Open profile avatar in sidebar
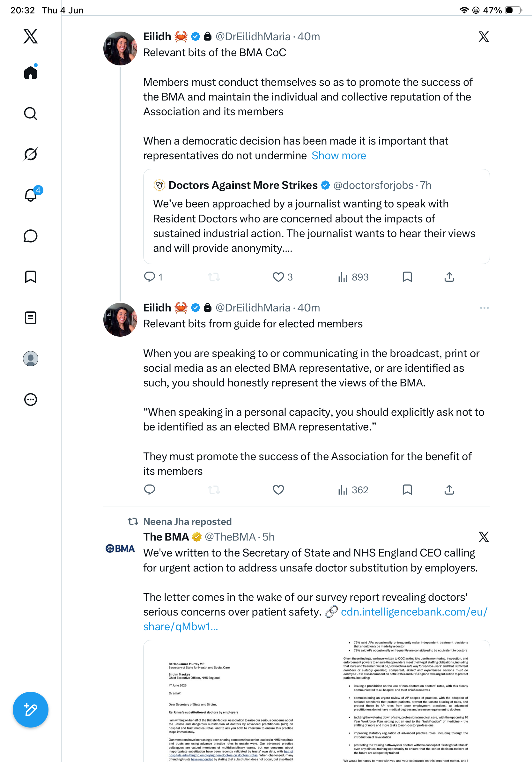The width and height of the screenshot is (532, 762). [x=31, y=359]
